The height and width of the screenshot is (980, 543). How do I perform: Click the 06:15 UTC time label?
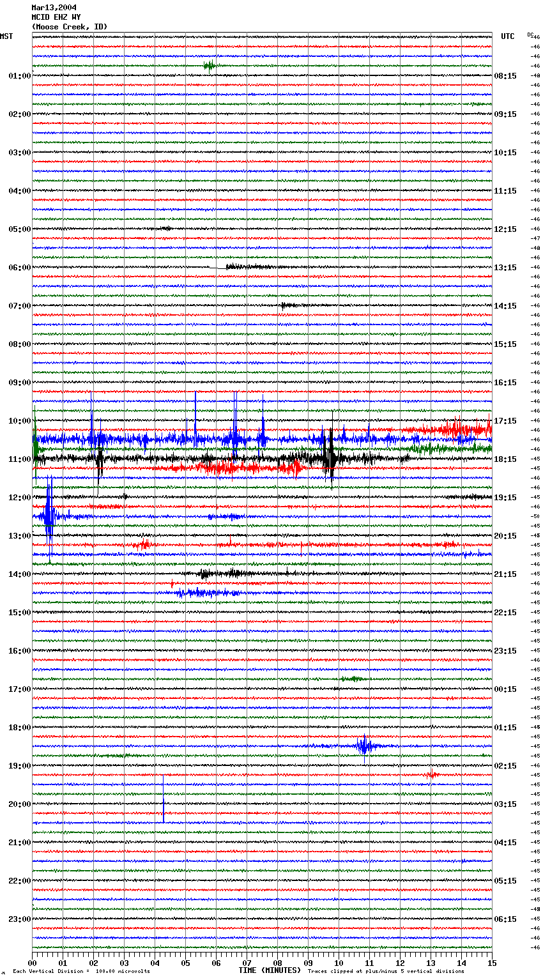(x=505, y=919)
